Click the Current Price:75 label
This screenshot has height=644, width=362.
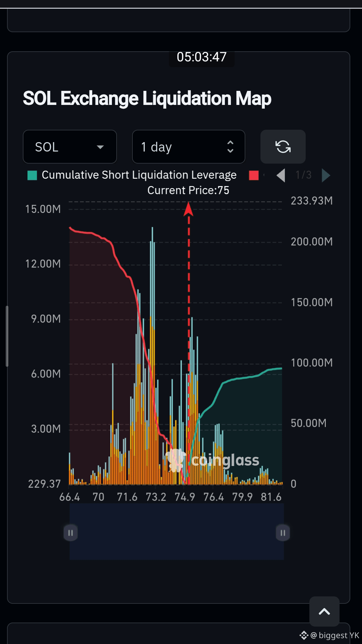click(188, 190)
